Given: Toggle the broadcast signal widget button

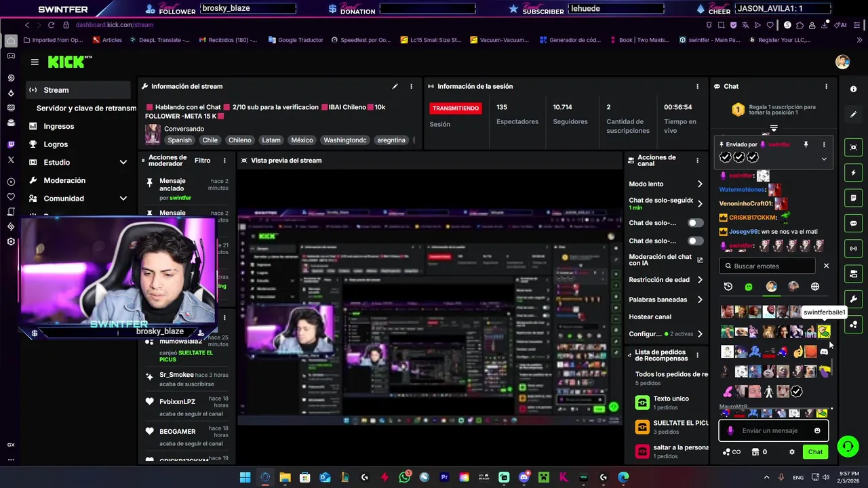Looking at the screenshot, I should 853,249.
